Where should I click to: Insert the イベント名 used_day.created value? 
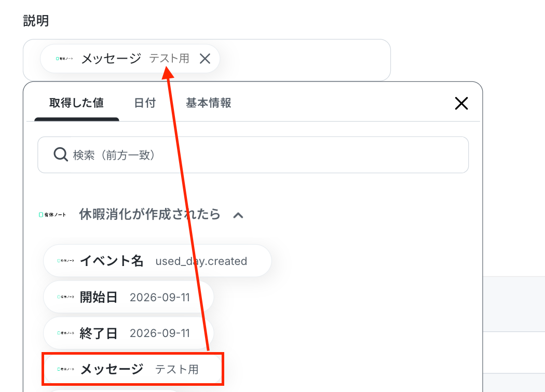pos(157,260)
